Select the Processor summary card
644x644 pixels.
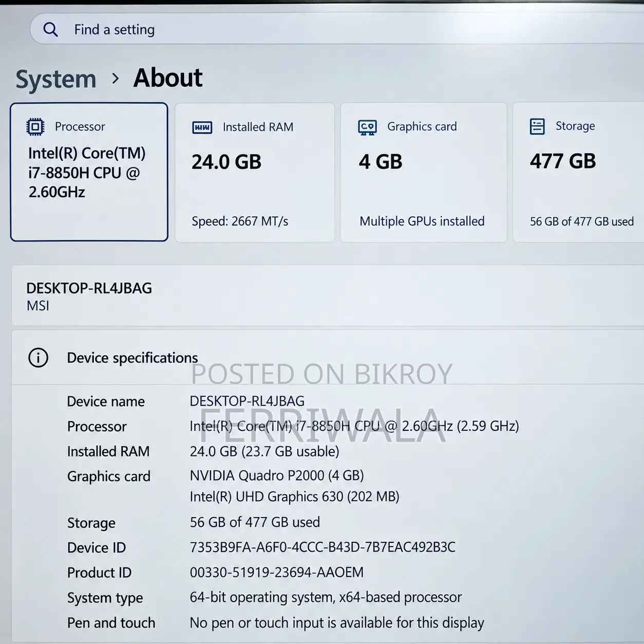89,172
